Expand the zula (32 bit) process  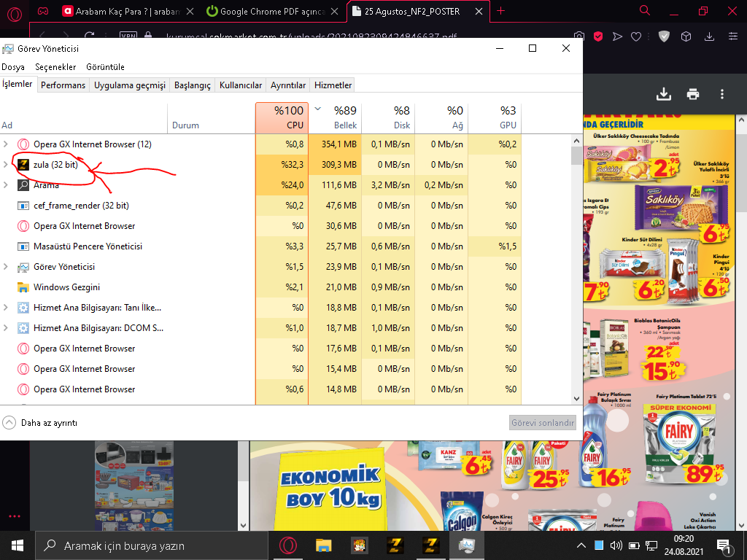[6, 164]
